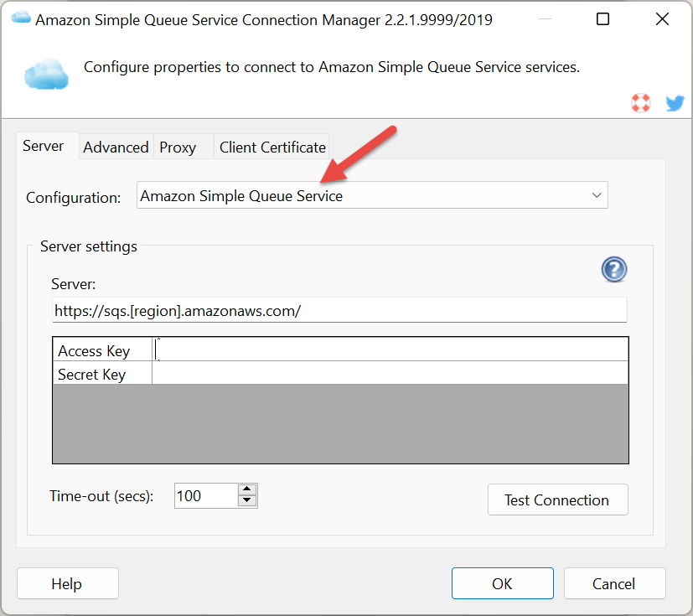Viewport: 693px width, 616px height.
Task: Click into the Secret Key value field
Action: [390, 374]
